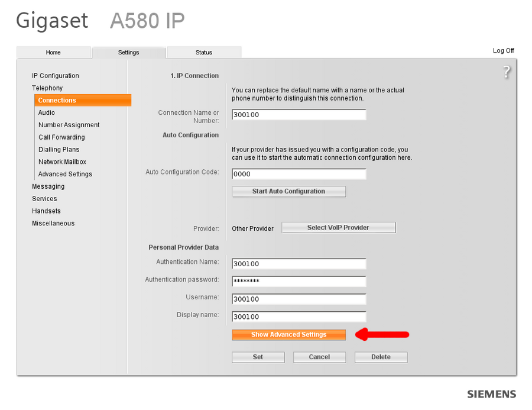
Task: Click Select VoIP Provider
Action: point(338,227)
